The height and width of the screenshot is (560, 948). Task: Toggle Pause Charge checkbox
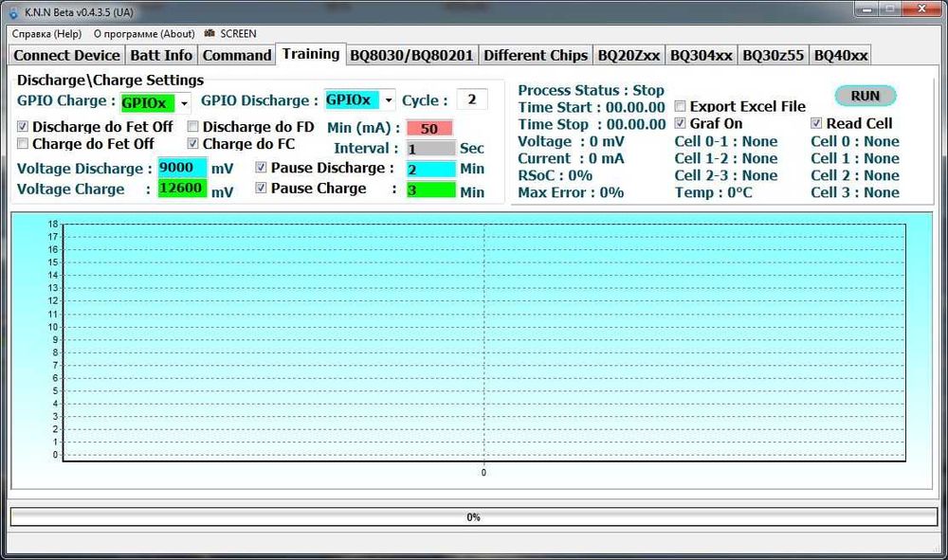tap(261, 188)
